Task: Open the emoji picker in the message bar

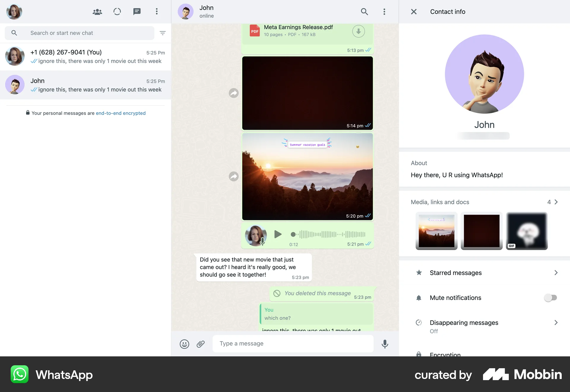Action: tap(184, 344)
